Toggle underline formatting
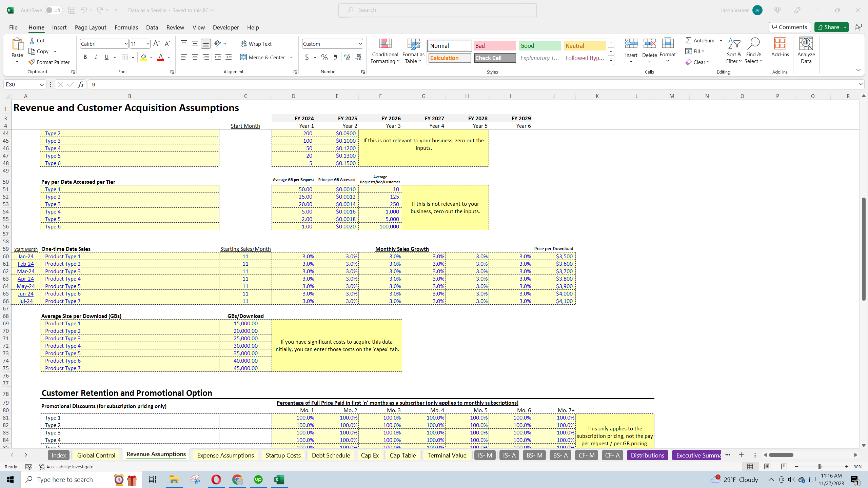The height and width of the screenshot is (488, 868). tap(106, 57)
